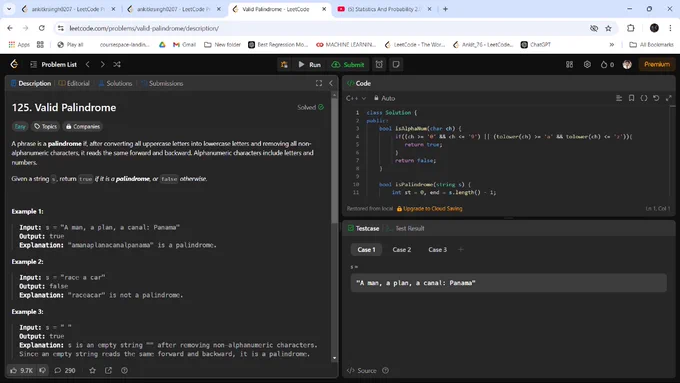This screenshot has width=680, height=383.
Task: Open All Bookmarks folder
Action: click(651, 44)
